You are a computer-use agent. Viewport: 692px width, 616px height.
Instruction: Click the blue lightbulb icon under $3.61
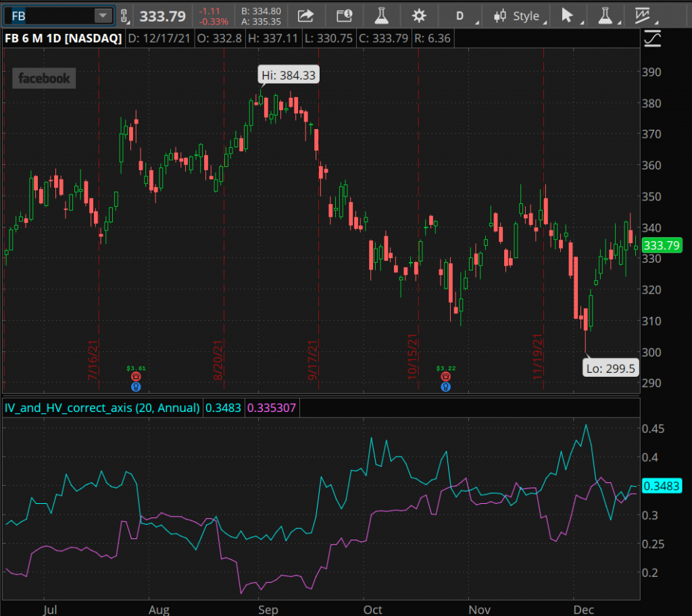pos(136,387)
